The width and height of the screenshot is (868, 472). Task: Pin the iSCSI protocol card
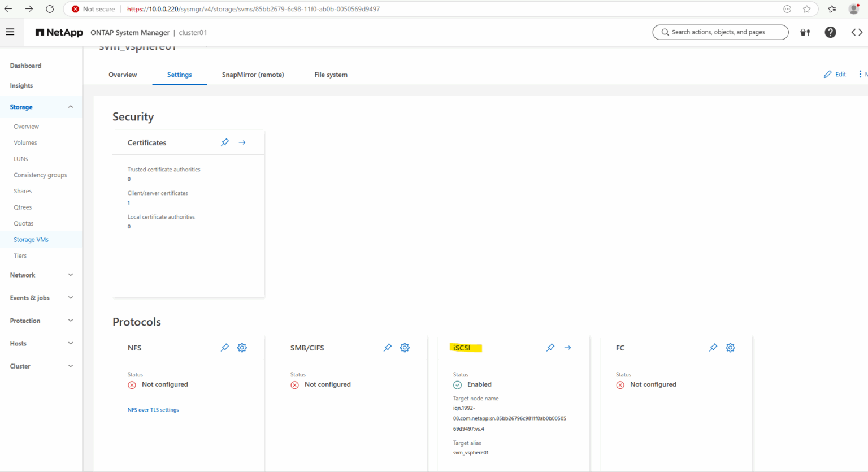(x=550, y=347)
